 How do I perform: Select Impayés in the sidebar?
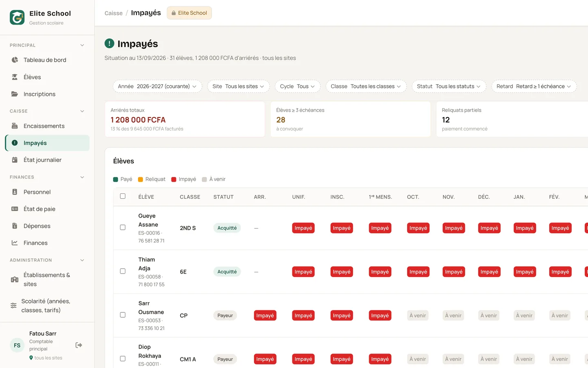47,143
